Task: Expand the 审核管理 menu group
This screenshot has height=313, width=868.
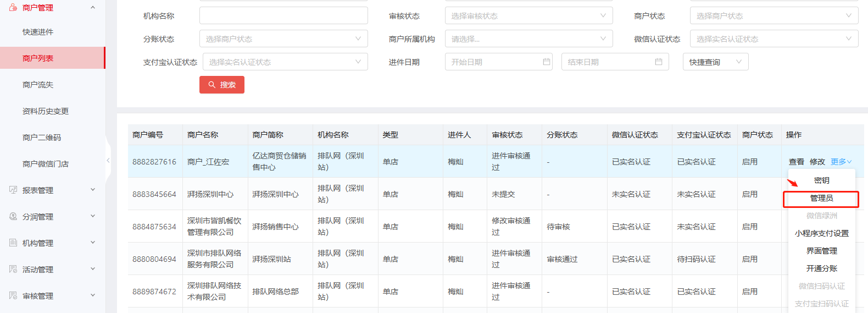Action: (x=93, y=295)
